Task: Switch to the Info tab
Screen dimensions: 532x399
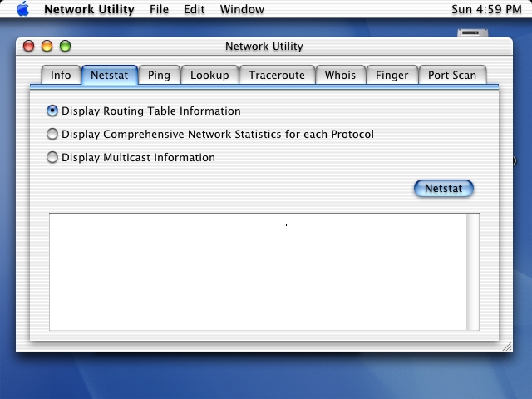Action: coord(61,75)
